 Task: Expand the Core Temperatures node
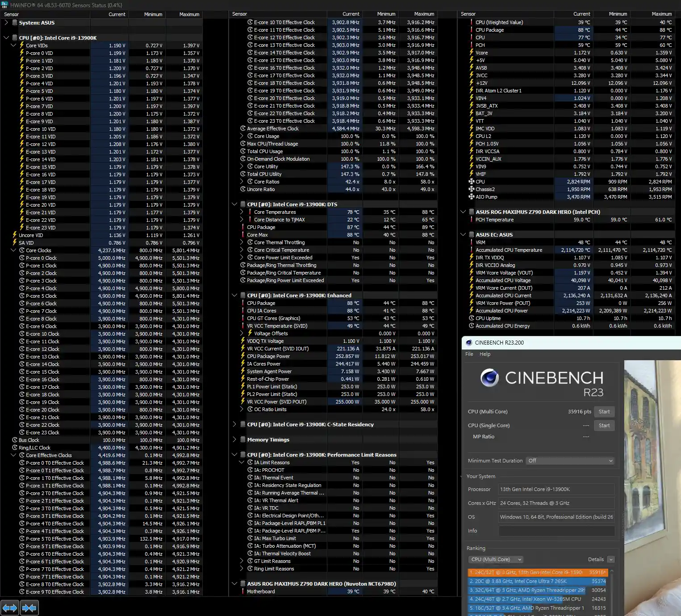(x=242, y=212)
